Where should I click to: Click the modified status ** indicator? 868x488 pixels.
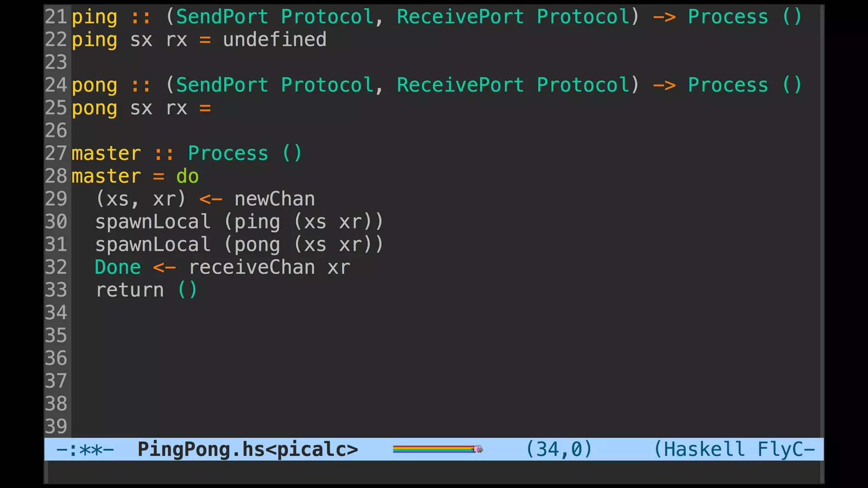pos(90,450)
